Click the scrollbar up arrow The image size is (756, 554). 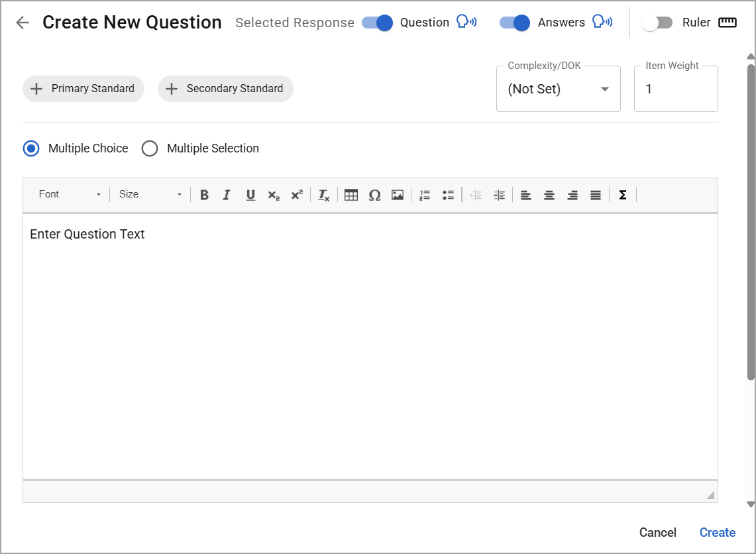pos(751,56)
